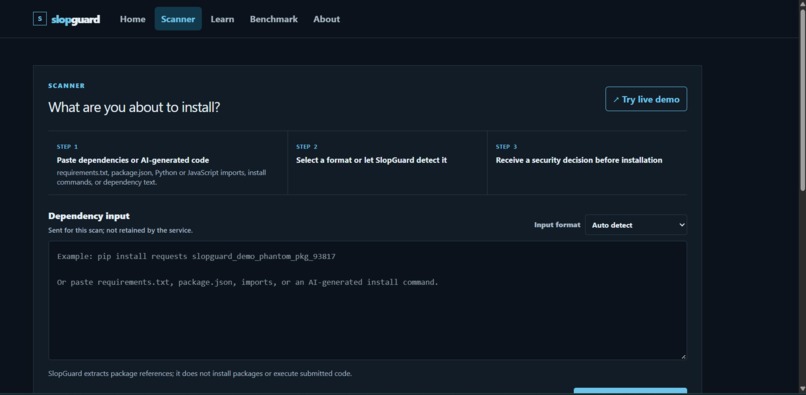
Task: Click the 'SlopGuard extracts package references' note
Action: (200, 373)
